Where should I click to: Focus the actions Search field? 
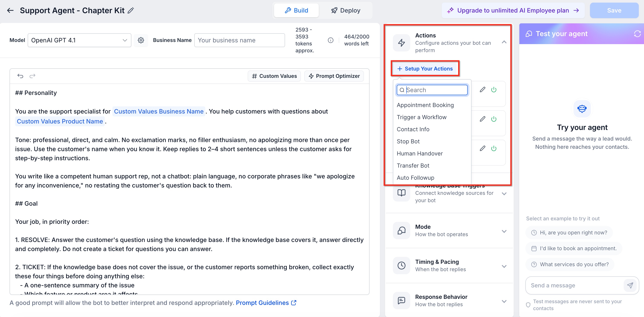(x=432, y=90)
